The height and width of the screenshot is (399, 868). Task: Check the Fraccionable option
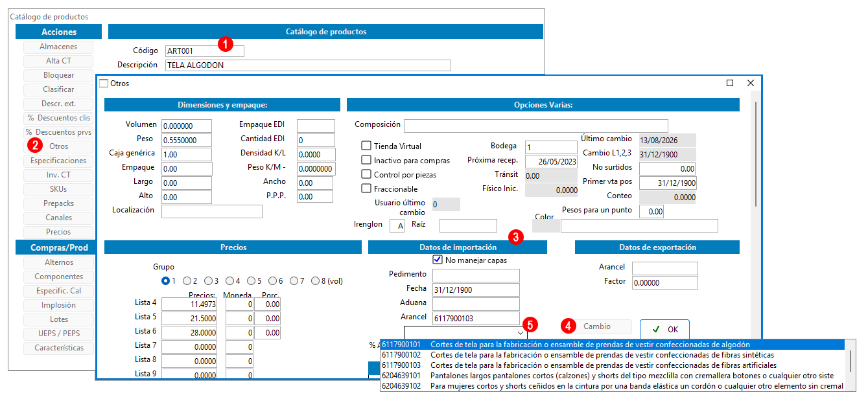(x=366, y=188)
